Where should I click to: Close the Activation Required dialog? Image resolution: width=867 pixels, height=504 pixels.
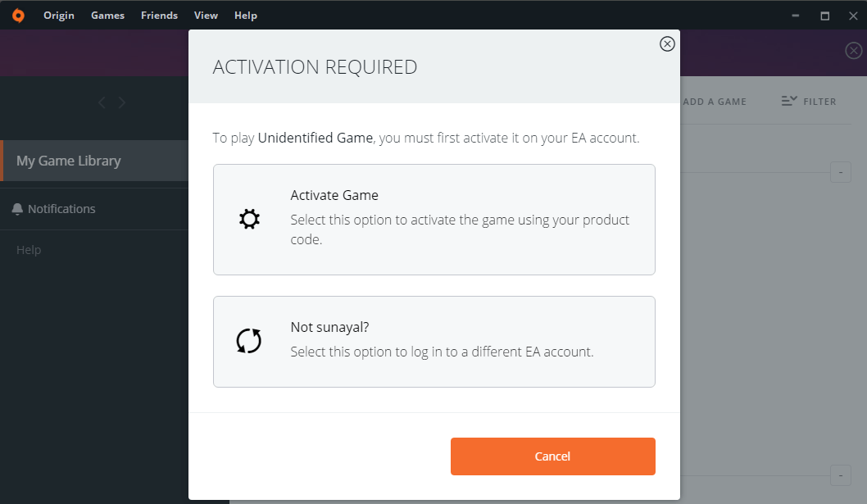667,44
